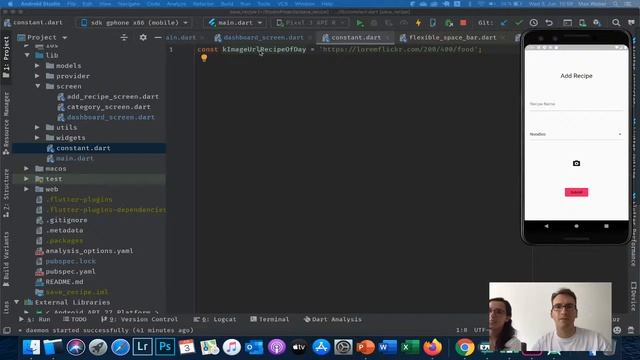
Task: Click the Flutter hot reload lightning icon
Action: 418,23
